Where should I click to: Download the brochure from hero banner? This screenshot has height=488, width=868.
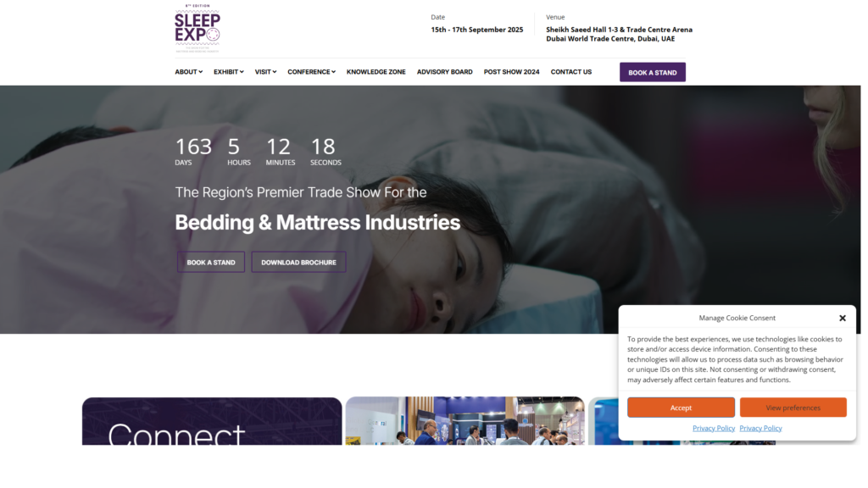(x=298, y=263)
